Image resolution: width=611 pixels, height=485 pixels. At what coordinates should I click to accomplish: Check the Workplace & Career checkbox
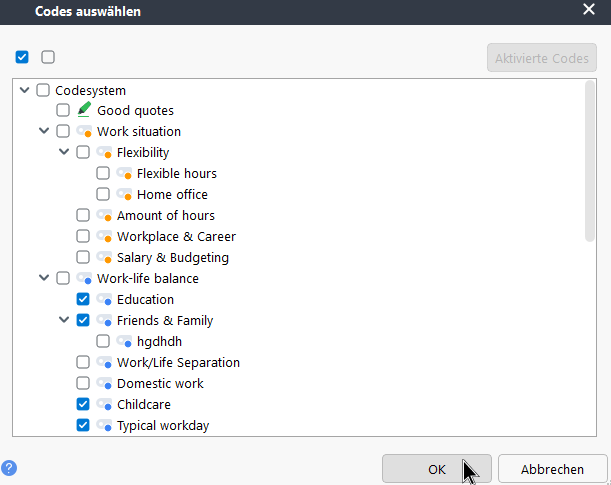pyautogui.click(x=83, y=236)
